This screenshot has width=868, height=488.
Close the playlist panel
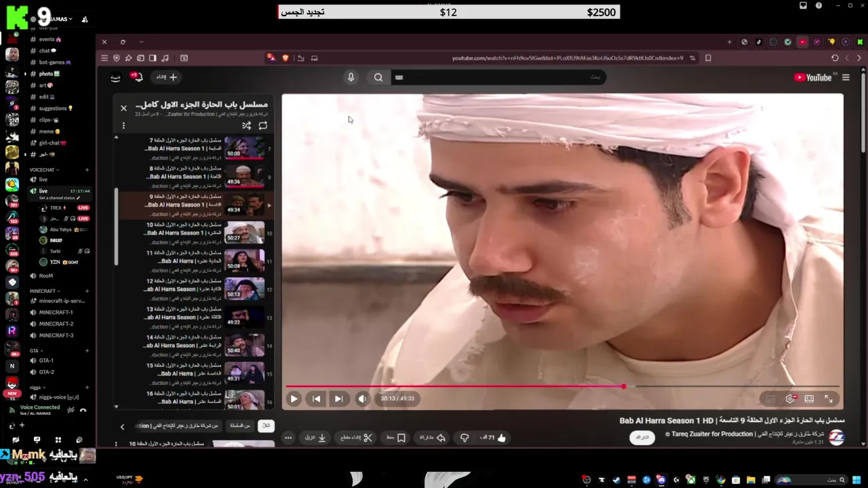click(x=123, y=108)
